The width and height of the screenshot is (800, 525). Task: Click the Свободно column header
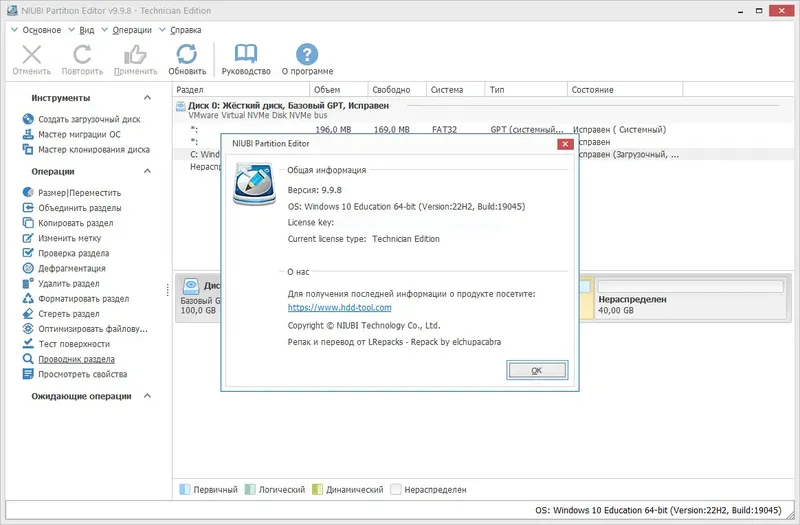click(397, 90)
